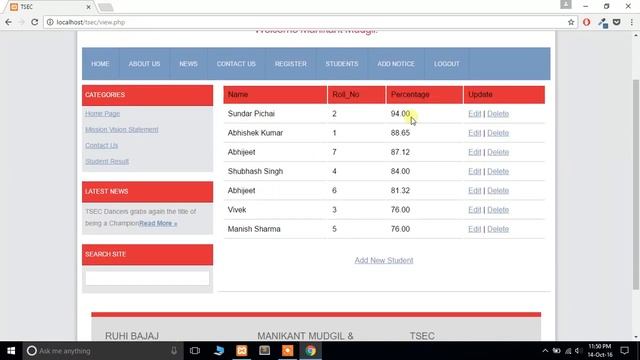This screenshot has height=360, width=640.
Task: Open Mission Vision Statement link
Action: [x=122, y=129]
